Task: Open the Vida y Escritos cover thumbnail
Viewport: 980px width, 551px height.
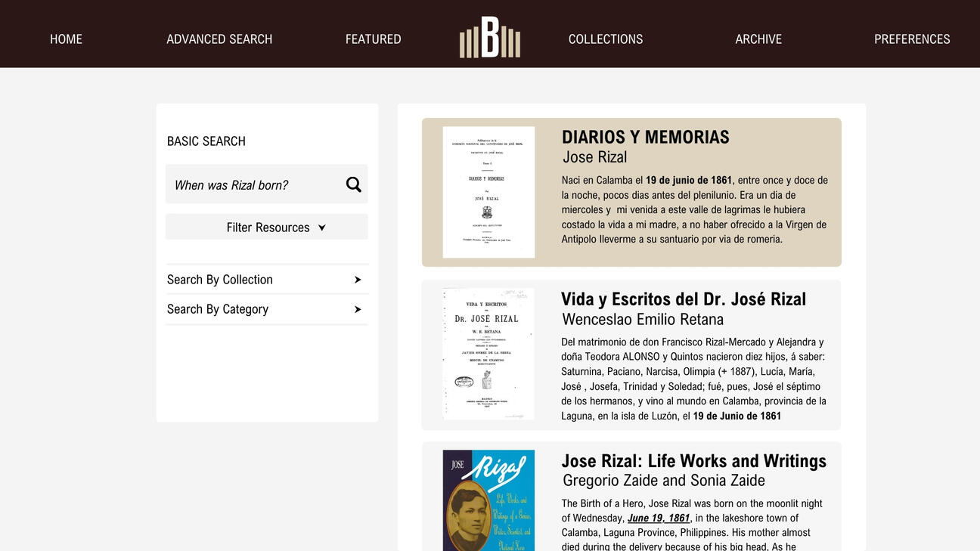Action: [x=488, y=354]
